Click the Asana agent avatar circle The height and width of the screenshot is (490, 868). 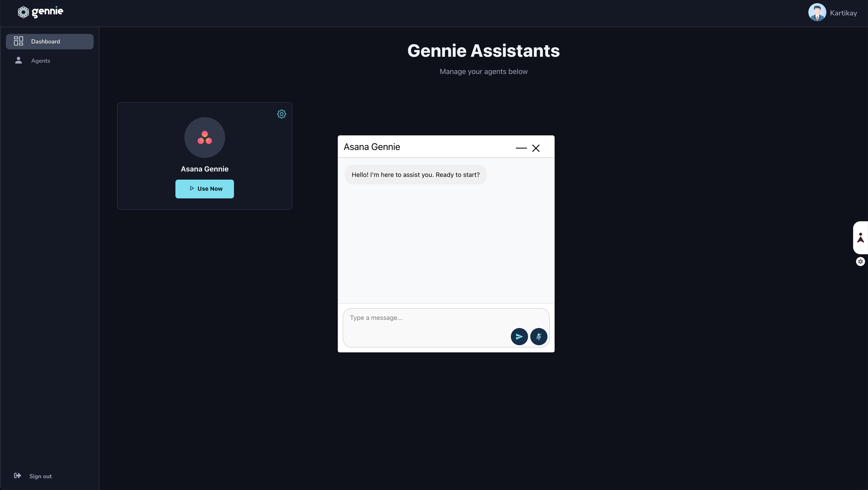[205, 137]
